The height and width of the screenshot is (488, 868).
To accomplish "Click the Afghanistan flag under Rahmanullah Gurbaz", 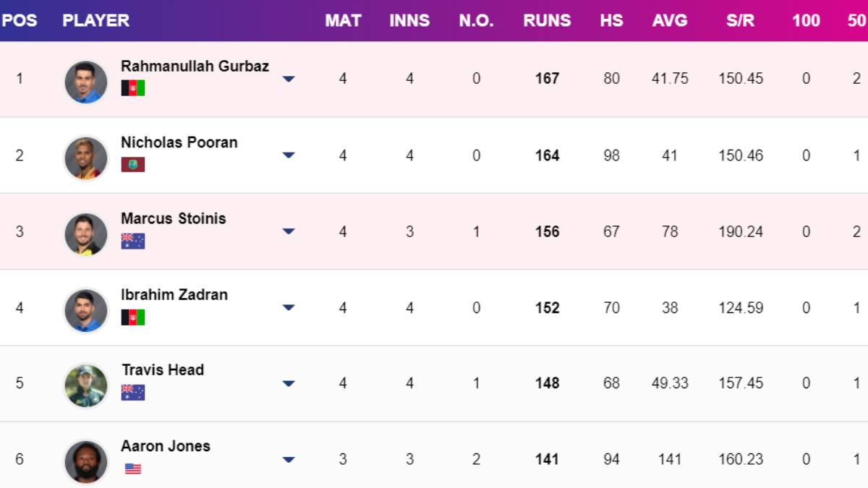I will click(133, 88).
